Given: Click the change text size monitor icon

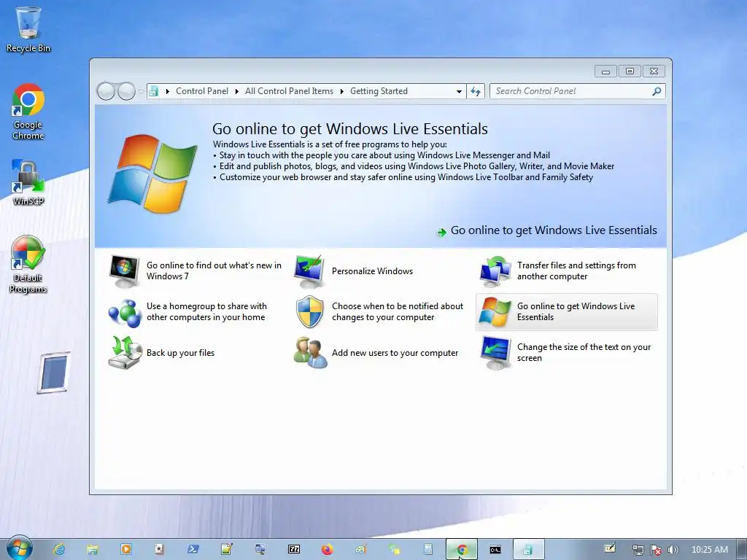Looking at the screenshot, I should point(495,353).
